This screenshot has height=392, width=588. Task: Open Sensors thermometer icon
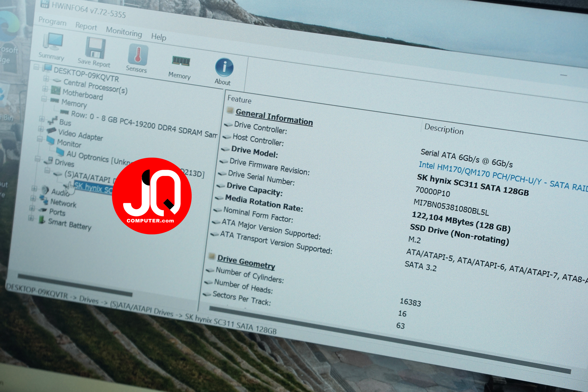[x=138, y=54]
